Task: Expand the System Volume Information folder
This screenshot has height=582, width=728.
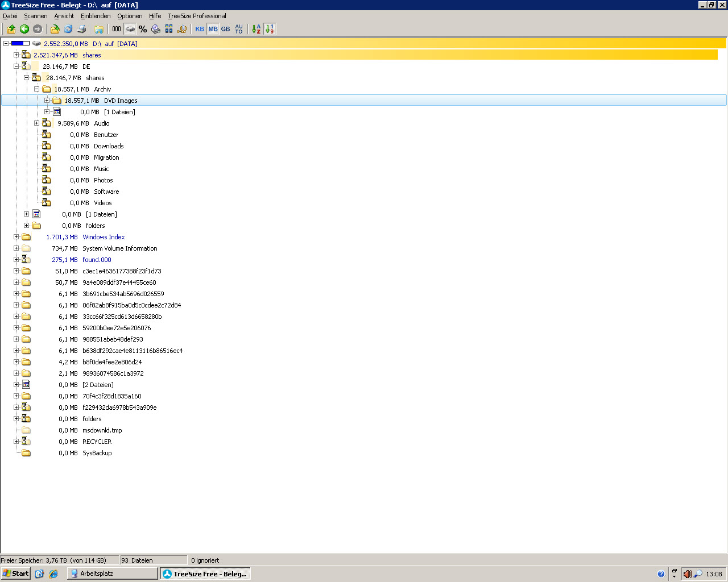Action: pos(16,248)
